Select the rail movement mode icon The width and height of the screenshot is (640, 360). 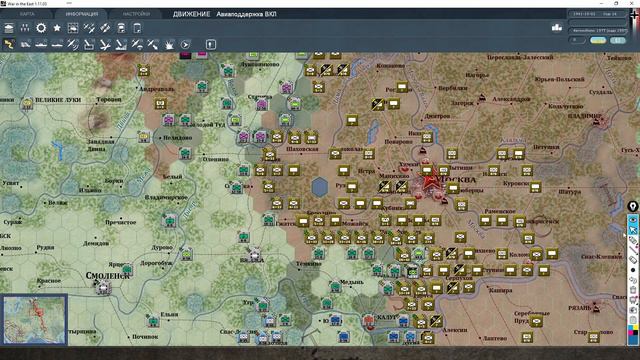pyautogui.click(x=25, y=44)
